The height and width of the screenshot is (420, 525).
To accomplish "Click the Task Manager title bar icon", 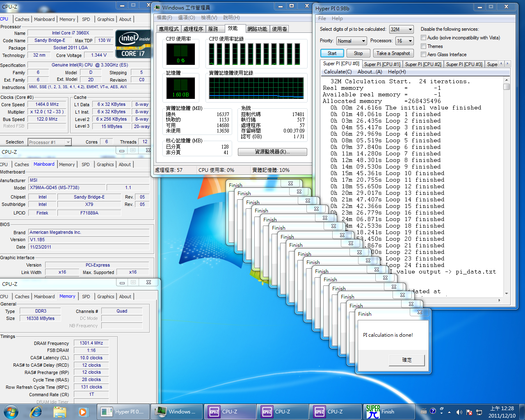I will (157, 7).
